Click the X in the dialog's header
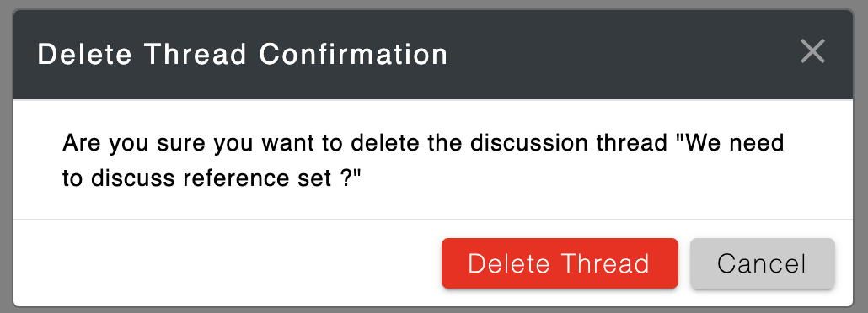 click(x=812, y=51)
